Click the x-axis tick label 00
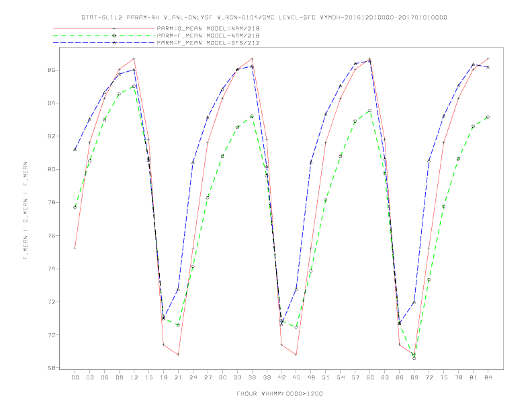This screenshot has width=532, height=411. pyautogui.click(x=75, y=377)
